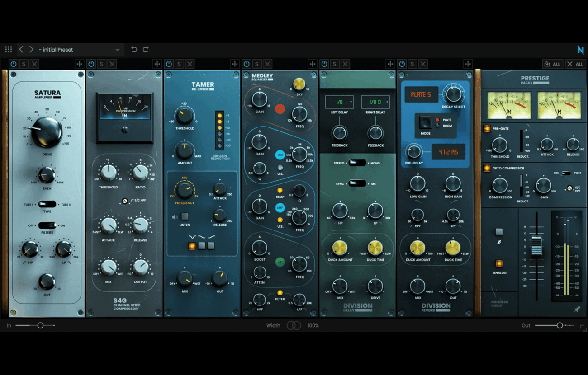Flip the Satura Filters off/on switch
This screenshot has height=375, width=588.
point(47,225)
